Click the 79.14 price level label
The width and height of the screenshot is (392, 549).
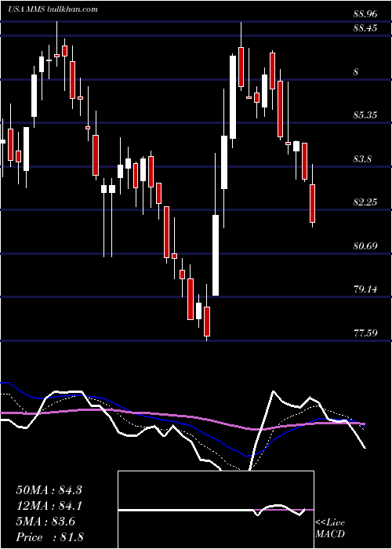(x=365, y=289)
